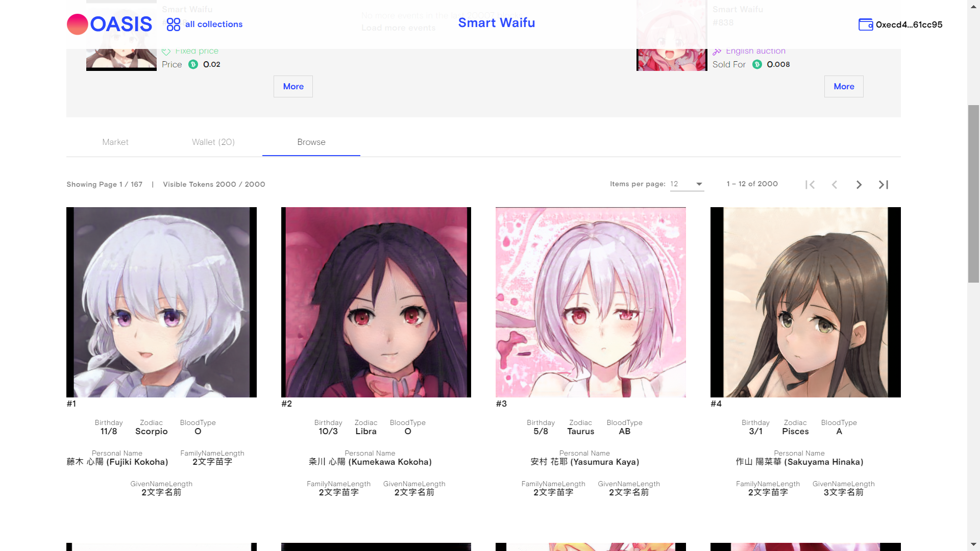Go to next page of tokens
Image resolution: width=980 pixels, height=551 pixels.
[859, 185]
